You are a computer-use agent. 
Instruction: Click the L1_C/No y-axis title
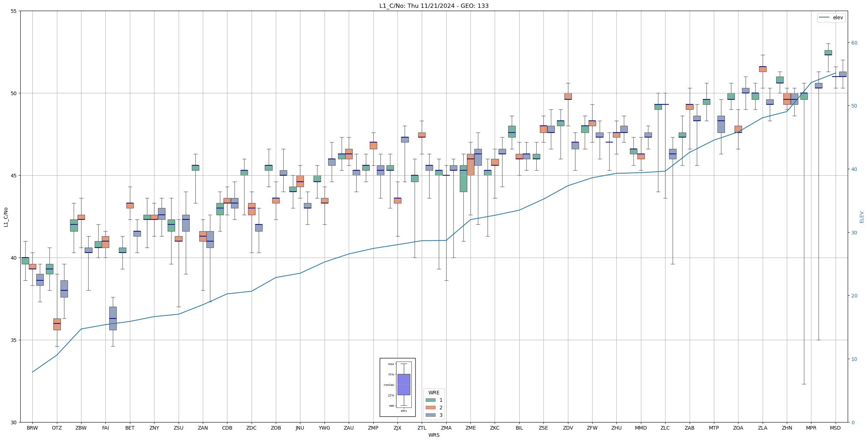[6, 217]
